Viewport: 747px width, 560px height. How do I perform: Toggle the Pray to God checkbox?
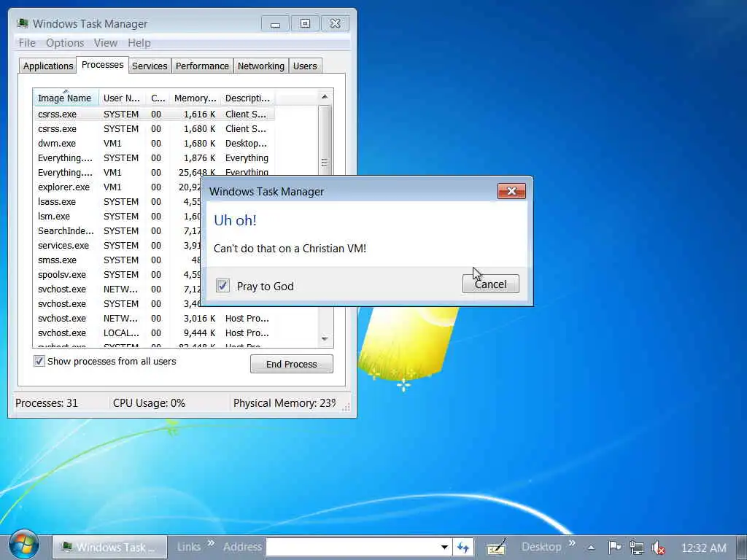[x=222, y=286]
